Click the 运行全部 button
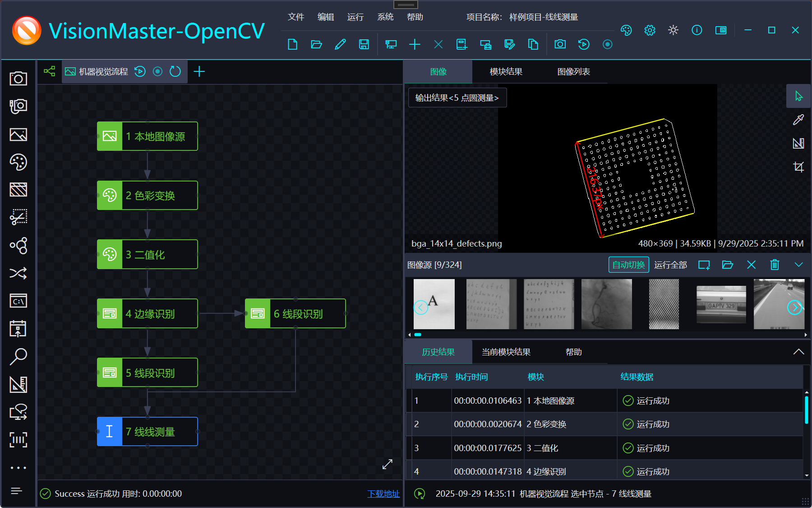This screenshot has height=508, width=812. 670,265
